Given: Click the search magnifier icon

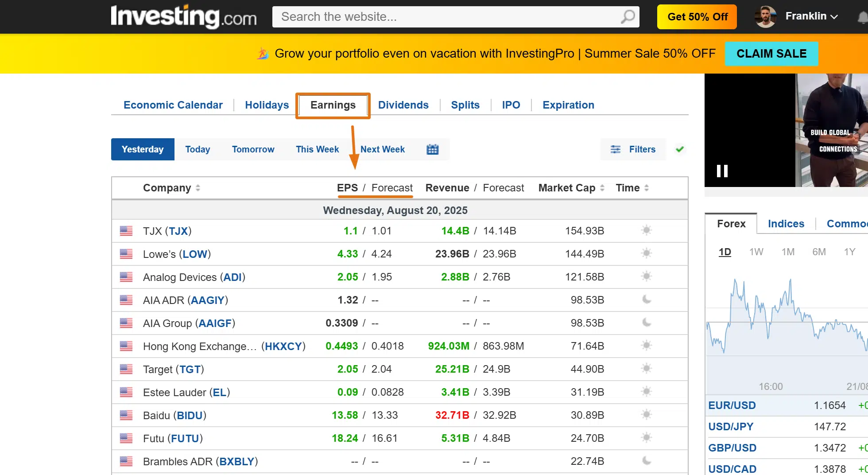Looking at the screenshot, I should tap(628, 17).
